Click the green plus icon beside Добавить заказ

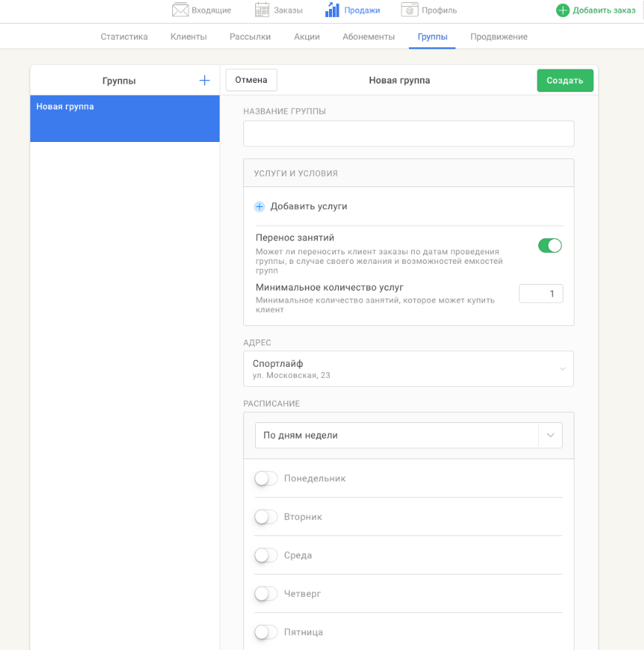click(x=563, y=10)
